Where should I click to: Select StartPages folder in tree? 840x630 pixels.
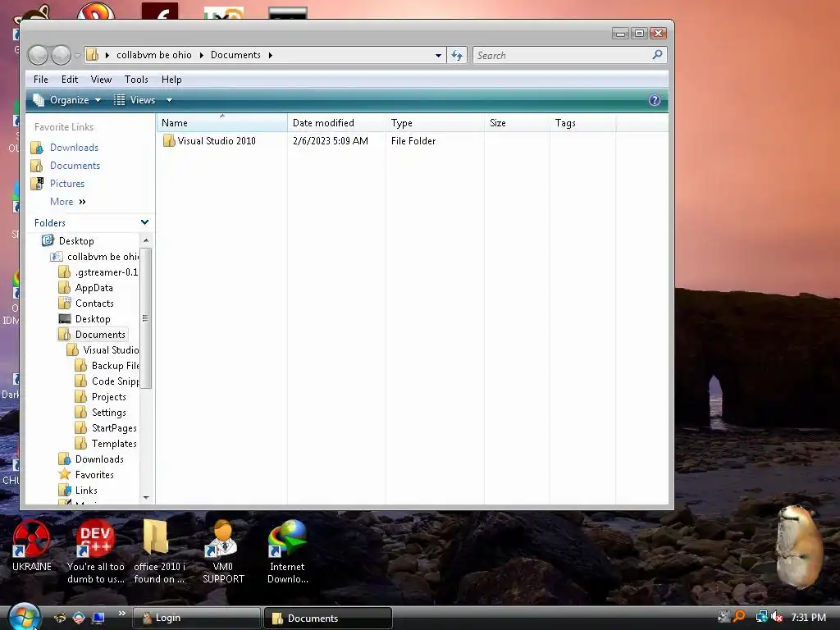(114, 428)
